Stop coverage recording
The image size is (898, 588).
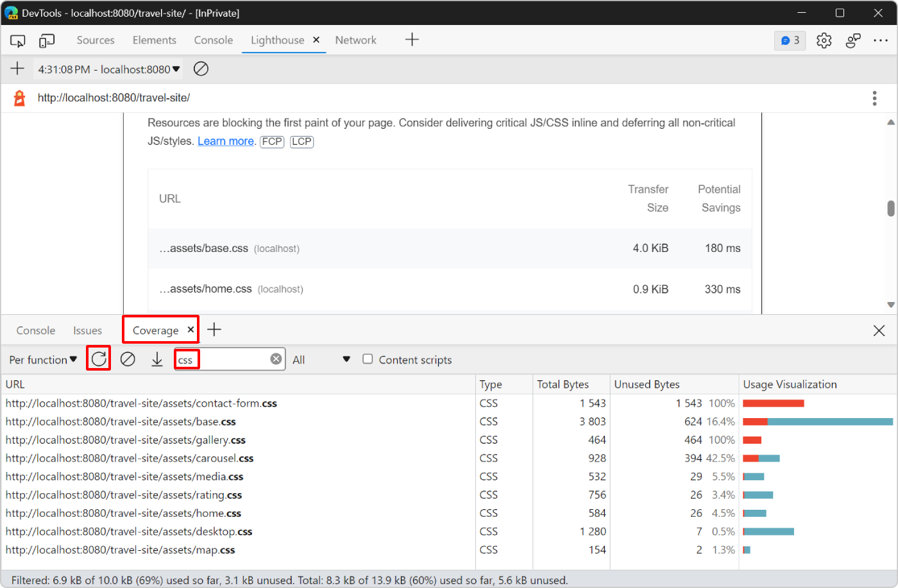pyautogui.click(x=128, y=359)
